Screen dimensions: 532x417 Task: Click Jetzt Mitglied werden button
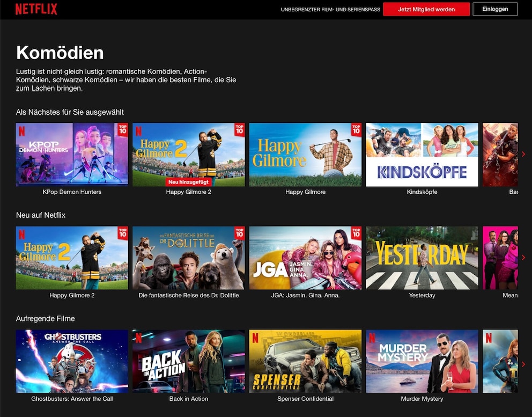tap(426, 9)
